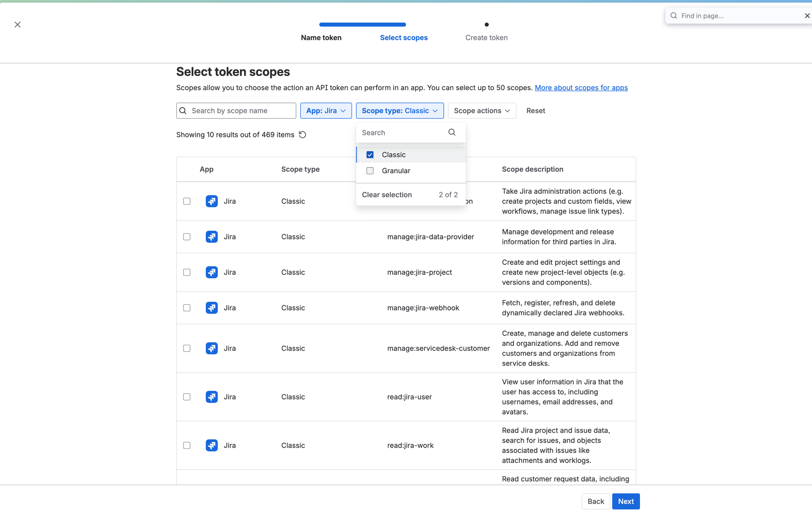Click the App column header

point(206,169)
